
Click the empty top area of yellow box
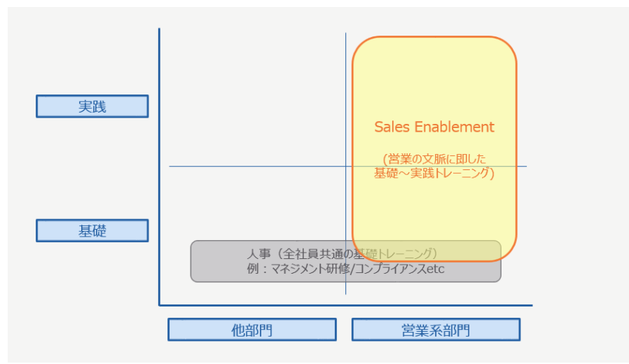click(434, 70)
